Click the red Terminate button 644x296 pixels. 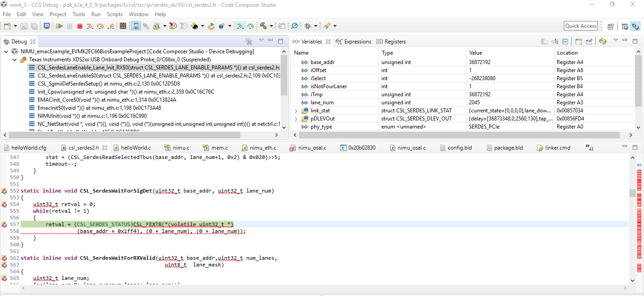pyautogui.click(x=80, y=26)
